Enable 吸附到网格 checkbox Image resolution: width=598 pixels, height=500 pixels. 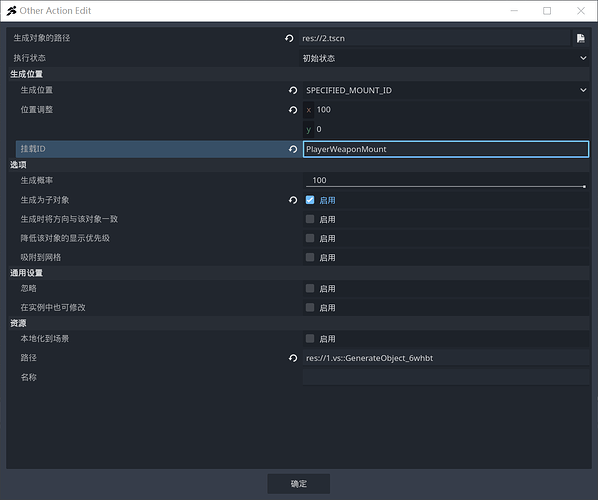[x=310, y=257]
